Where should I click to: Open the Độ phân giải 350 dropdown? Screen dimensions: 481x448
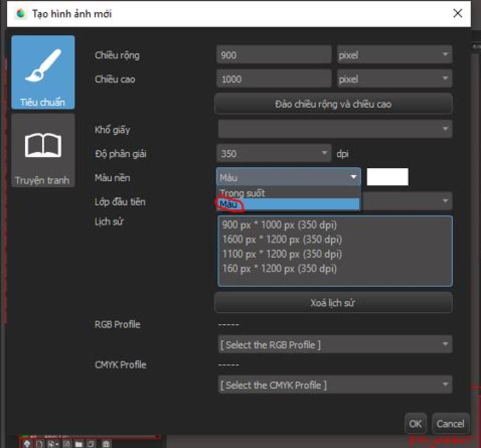(274, 153)
